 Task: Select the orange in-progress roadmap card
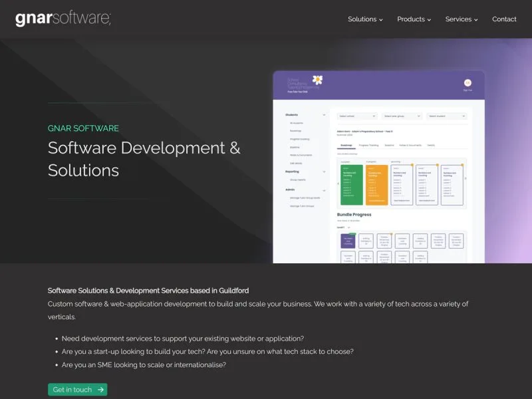376,185
